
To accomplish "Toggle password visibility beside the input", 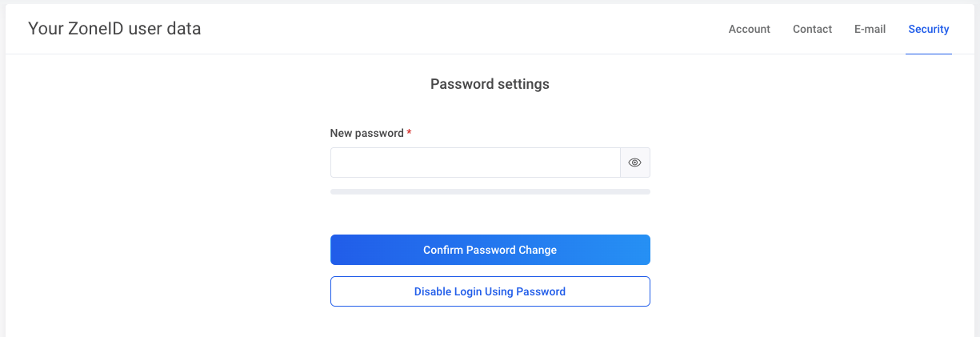I will pyautogui.click(x=635, y=162).
